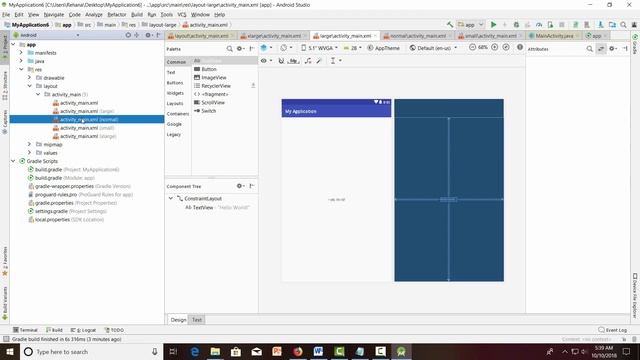Image resolution: width=640 pixels, height=360 pixels.
Task: Open the run configuration app dropdown
Action: click(x=471, y=25)
